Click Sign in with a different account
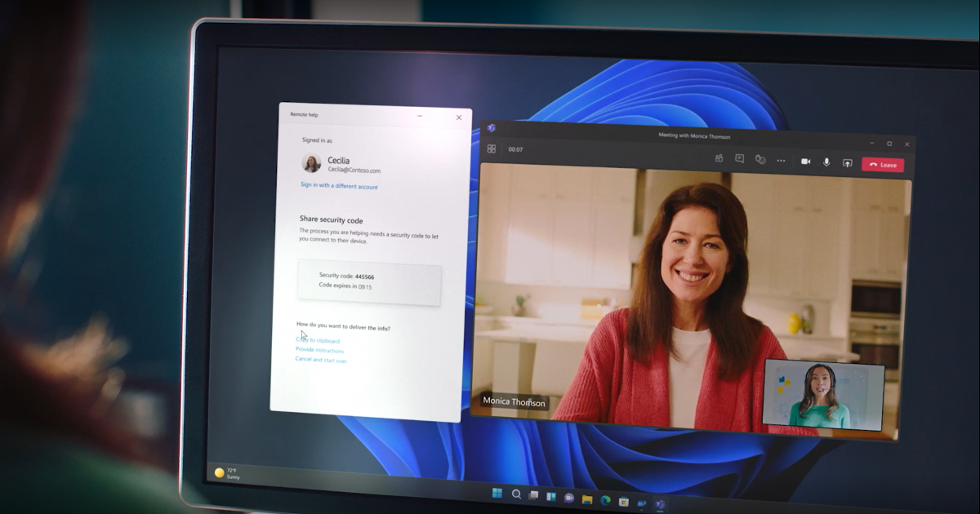Viewport: 980px width, 514px height. pos(339,187)
